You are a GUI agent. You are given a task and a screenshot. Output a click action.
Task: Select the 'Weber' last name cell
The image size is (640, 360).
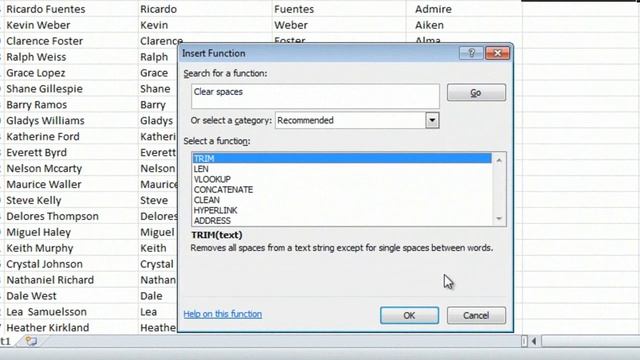339,25
